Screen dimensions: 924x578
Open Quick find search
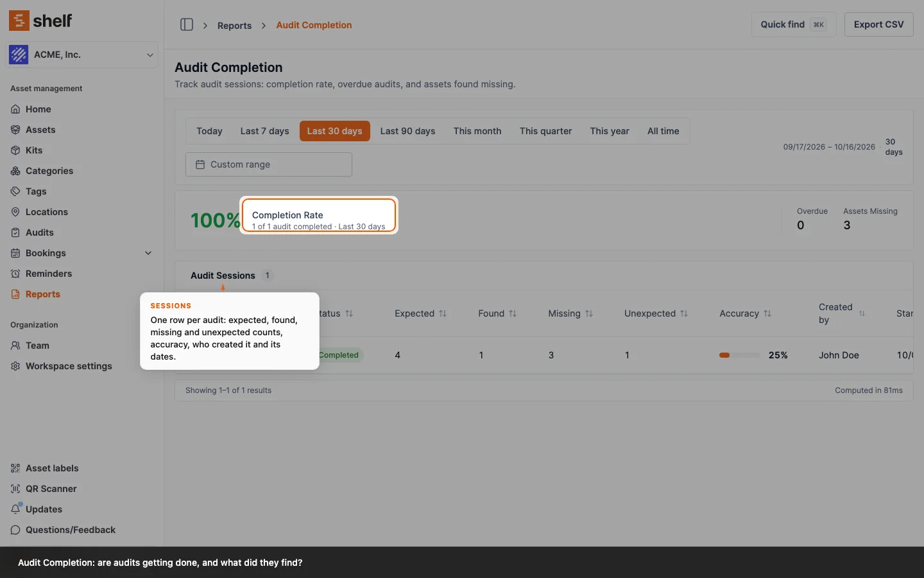(794, 24)
